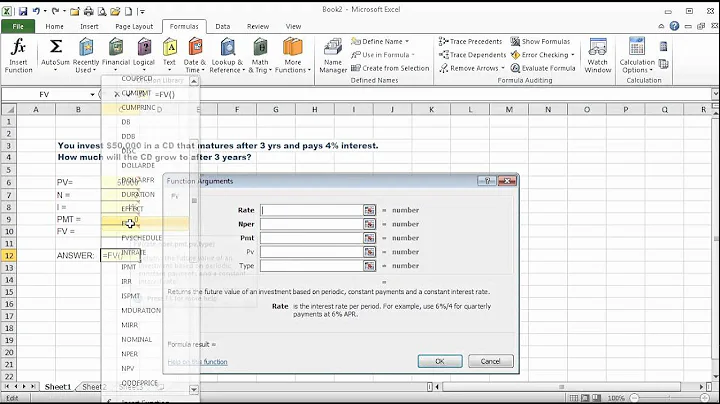Click Error Checking
Screen dimensions: 720x404
pos(540,55)
